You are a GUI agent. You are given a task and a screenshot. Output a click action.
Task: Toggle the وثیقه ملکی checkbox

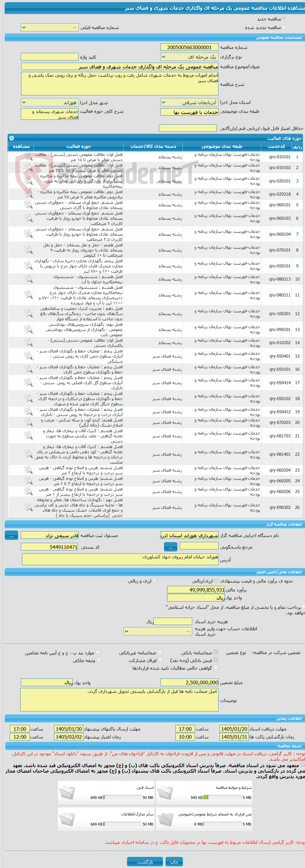[99, 660]
